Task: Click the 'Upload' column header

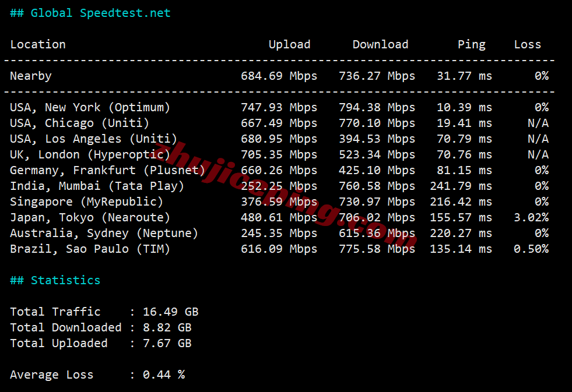Action: (x=289, y=44)
